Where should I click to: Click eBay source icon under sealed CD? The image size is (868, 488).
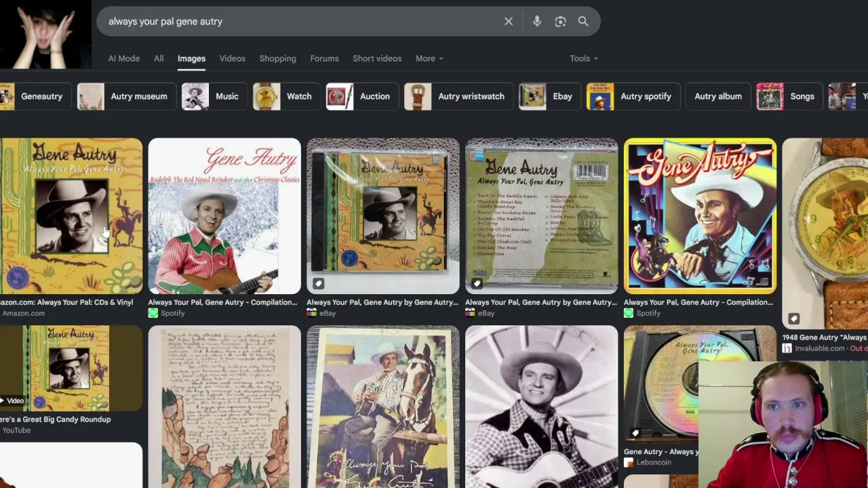312,313
